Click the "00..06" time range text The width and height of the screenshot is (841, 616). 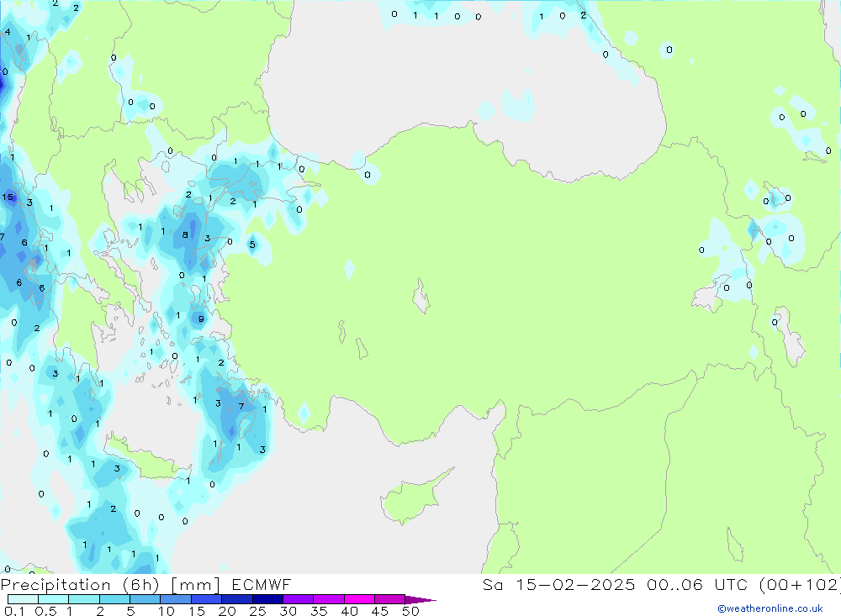click(x=674, y=584)
